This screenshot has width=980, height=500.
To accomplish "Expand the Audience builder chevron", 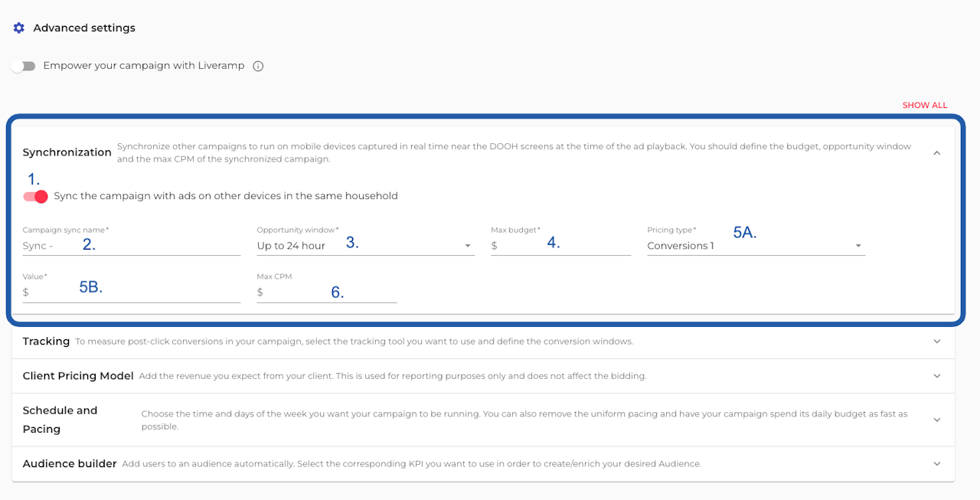I will (x=936, y=464).
